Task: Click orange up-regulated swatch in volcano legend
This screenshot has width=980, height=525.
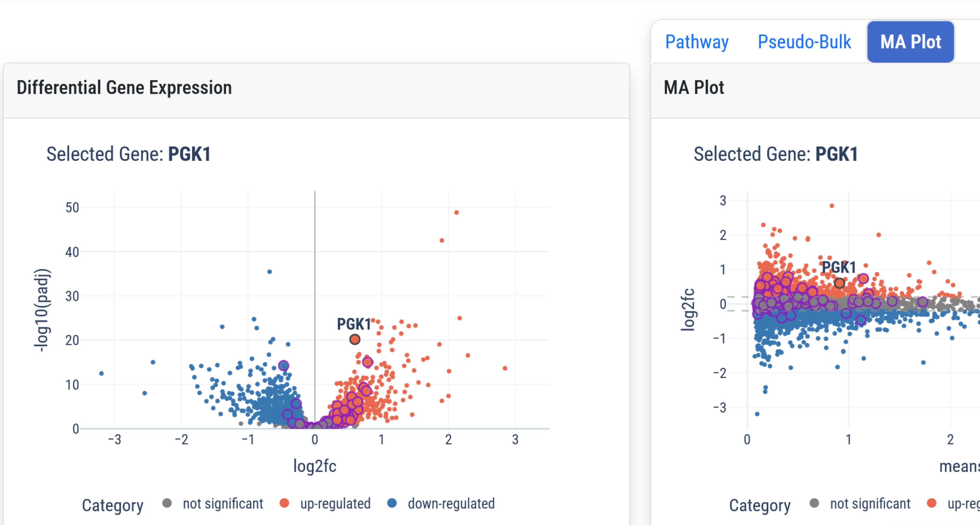Action: click(x=284, y=503)
